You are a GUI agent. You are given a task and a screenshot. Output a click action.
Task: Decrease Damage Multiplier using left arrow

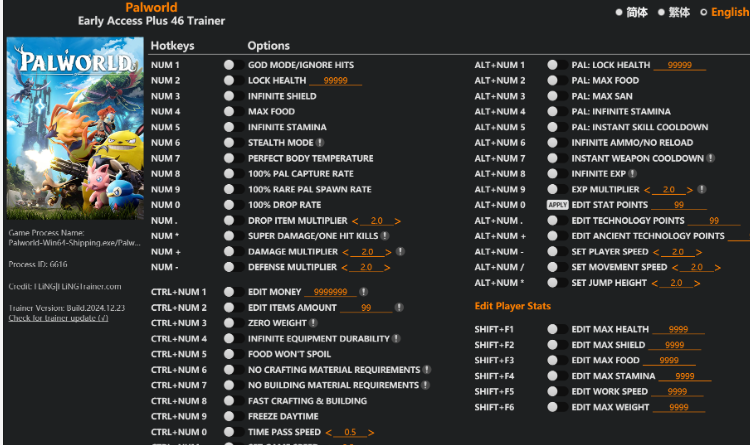click(346, 252)
